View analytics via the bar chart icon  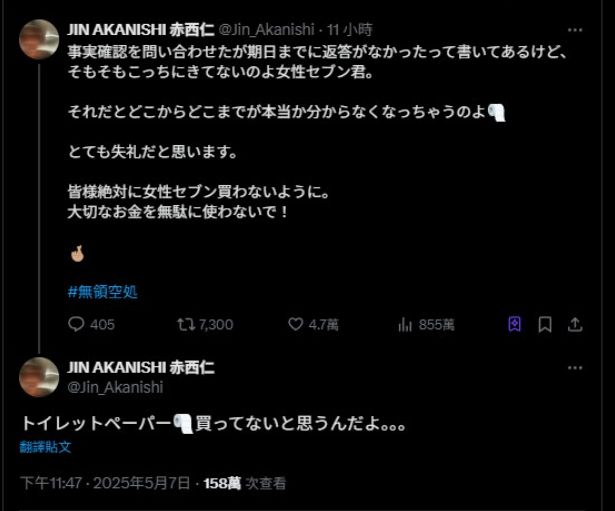coord(405,324)
